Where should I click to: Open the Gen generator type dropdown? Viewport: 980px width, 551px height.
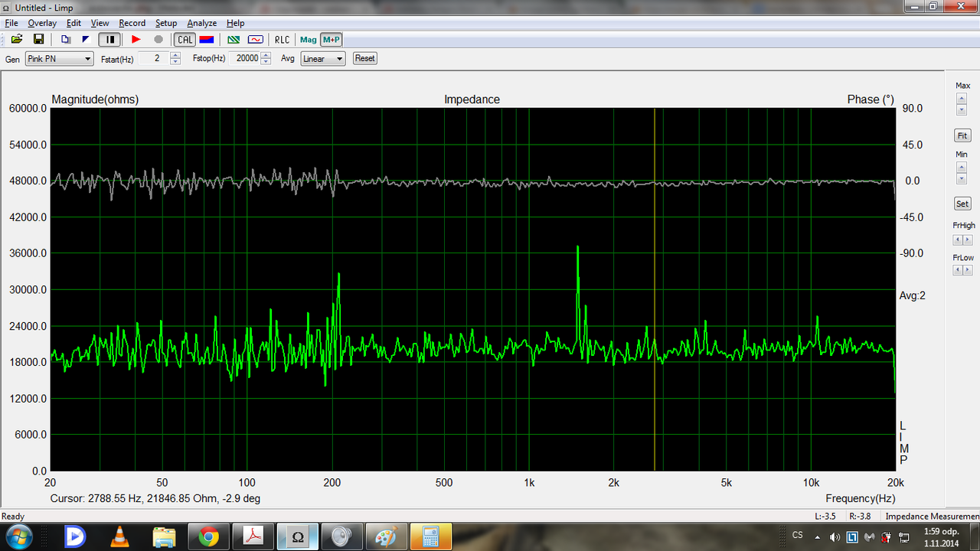(59, 59)
